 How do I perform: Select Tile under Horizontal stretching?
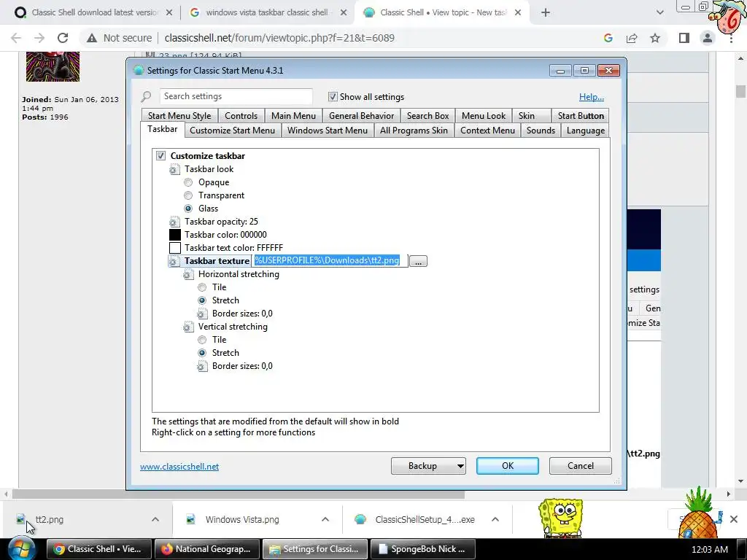pyautogui.click(x=202, y=287)
